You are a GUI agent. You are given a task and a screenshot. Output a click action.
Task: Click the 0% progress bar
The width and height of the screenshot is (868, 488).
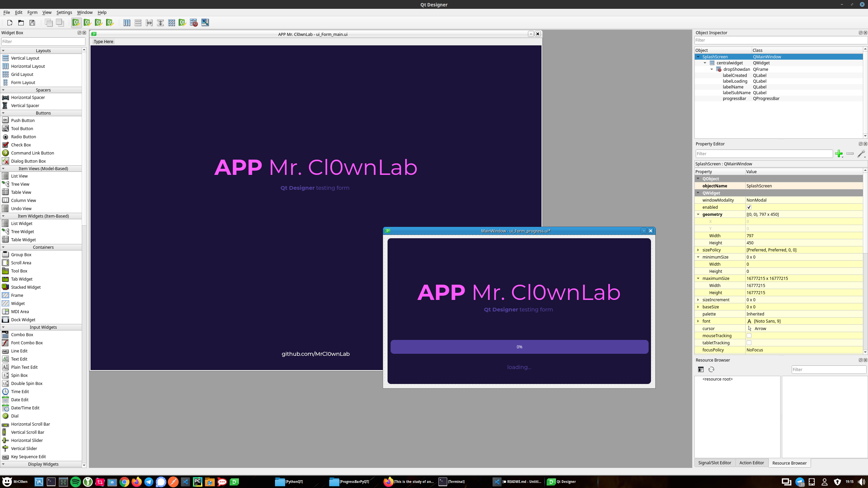click(519, 347)
